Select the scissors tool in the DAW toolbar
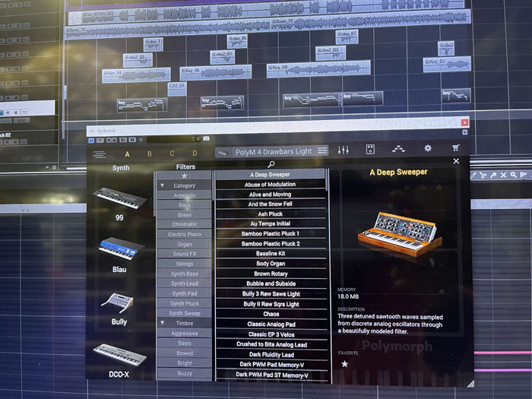Viewport: 532px width, 399px height. [483, 175]
